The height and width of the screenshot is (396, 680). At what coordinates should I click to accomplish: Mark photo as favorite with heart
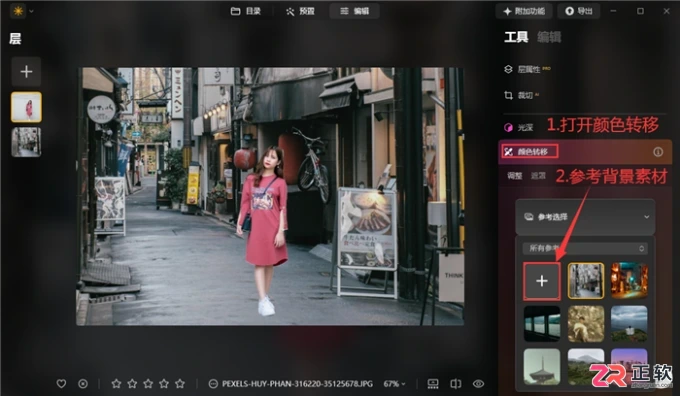click(61, 384)
